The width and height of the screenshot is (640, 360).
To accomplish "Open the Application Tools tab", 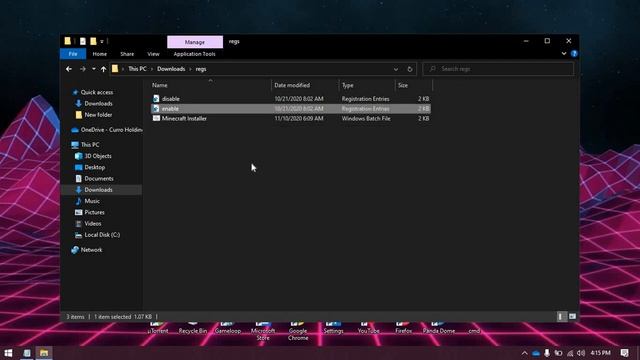I will (x=194, y=54).
